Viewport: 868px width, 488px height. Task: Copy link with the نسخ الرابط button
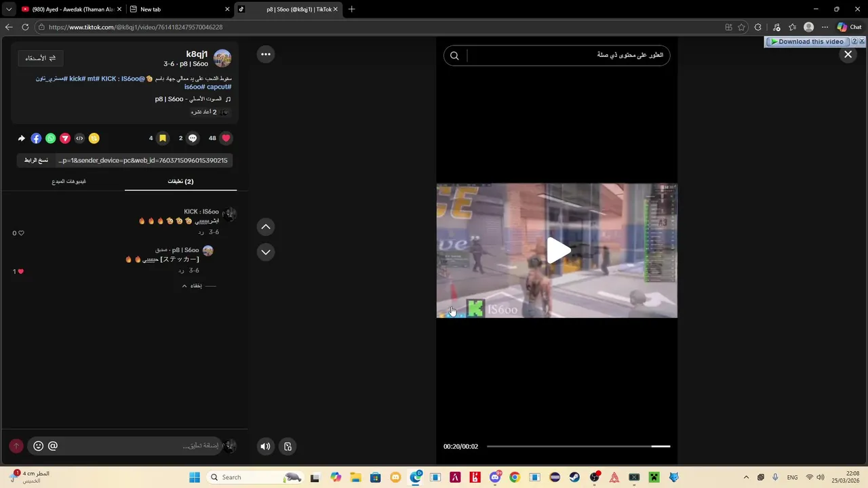click(36, 160)
